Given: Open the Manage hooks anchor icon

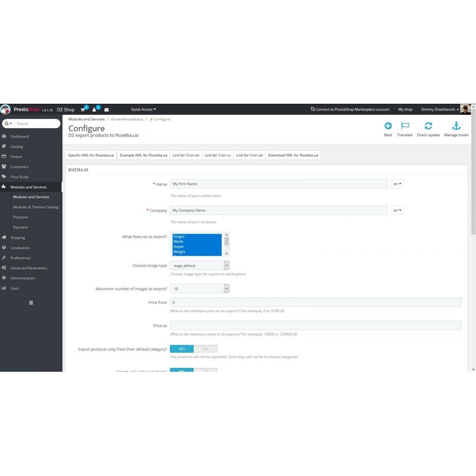Looking at the screenshot, I should click(456, 126).
